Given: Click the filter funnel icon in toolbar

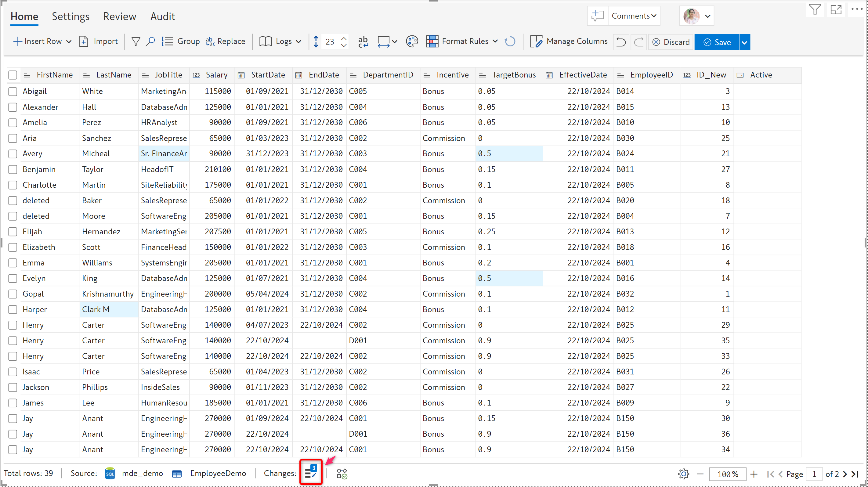Looking at the screenshot, I should coord(136,41).
